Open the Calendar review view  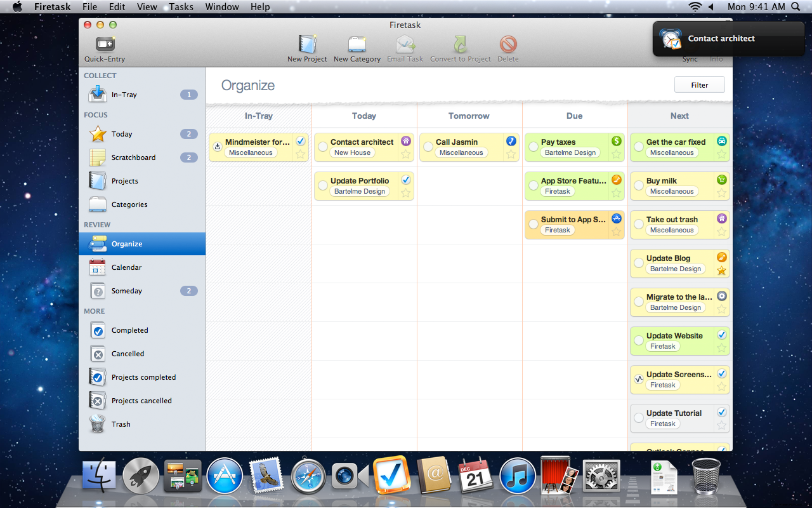coord(126,267)
